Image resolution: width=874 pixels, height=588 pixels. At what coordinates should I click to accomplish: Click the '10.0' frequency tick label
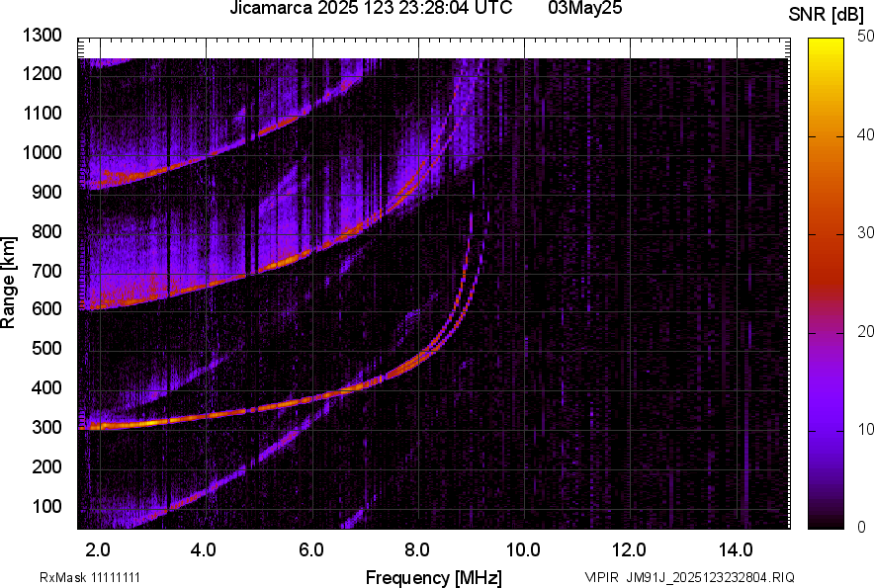(523, 550)
